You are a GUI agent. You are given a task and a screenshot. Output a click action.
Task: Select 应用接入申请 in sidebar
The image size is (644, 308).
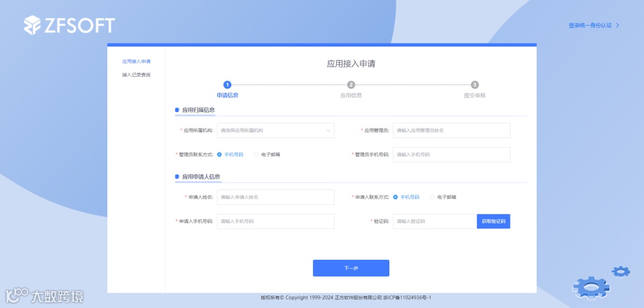(137, 61)
